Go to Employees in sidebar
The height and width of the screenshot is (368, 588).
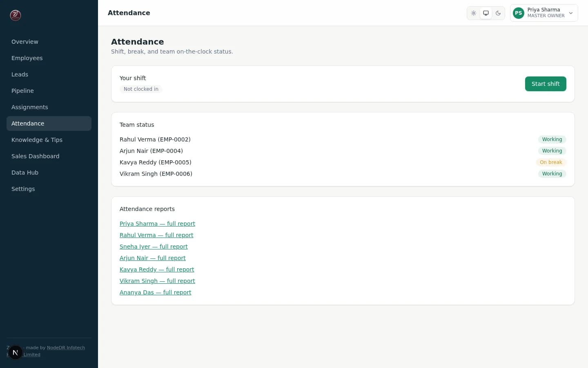[49, 58]
